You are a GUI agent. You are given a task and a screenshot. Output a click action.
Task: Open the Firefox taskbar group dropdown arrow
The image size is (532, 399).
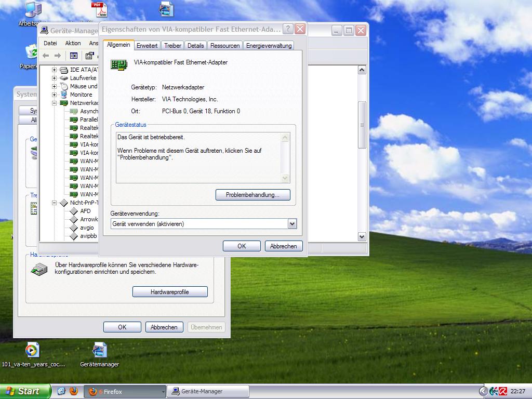tap(163, 392)
